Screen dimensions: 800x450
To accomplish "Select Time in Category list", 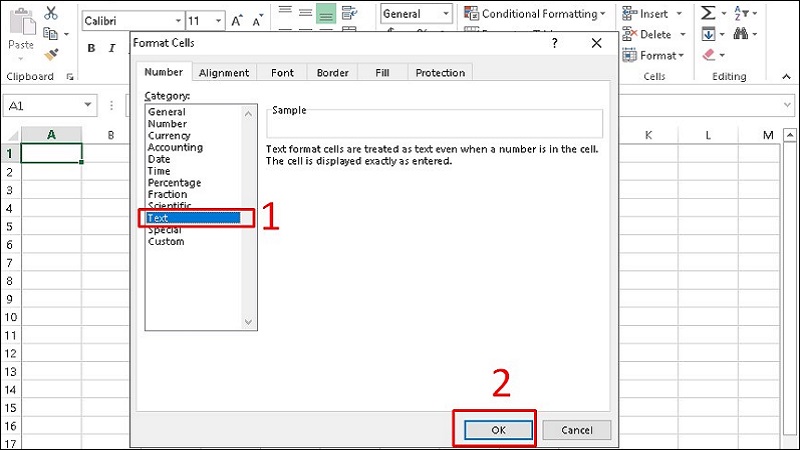I will coord(159,171).
